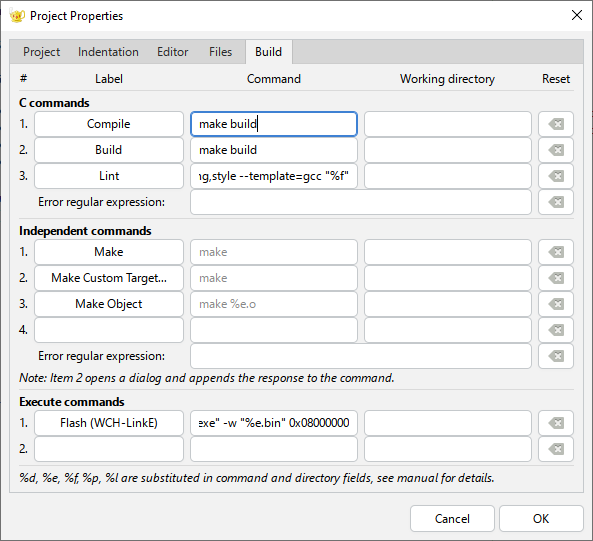Click the empty label button in independent row 4

pyautogui.click(x=109, y=330)
